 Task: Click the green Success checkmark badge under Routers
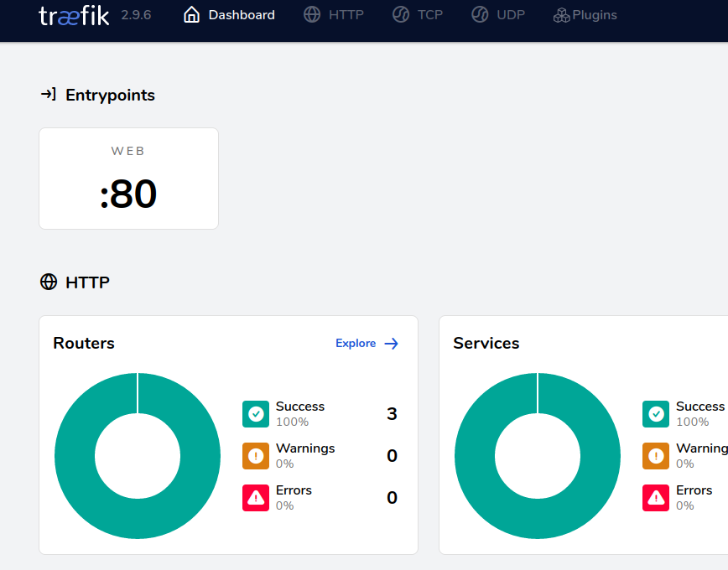[x=256, y=414]
